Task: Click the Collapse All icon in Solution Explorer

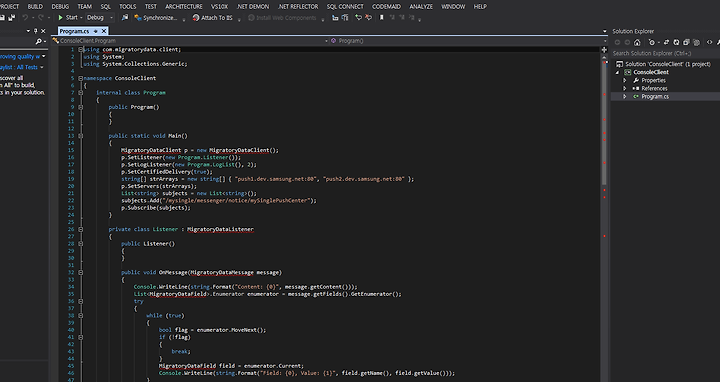Action: click(686, 42)
